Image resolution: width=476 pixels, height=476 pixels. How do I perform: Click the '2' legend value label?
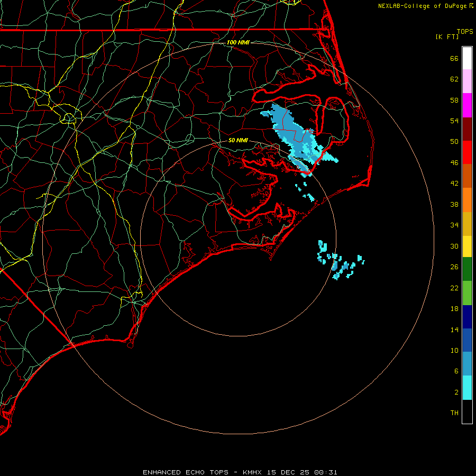[456, 392]
